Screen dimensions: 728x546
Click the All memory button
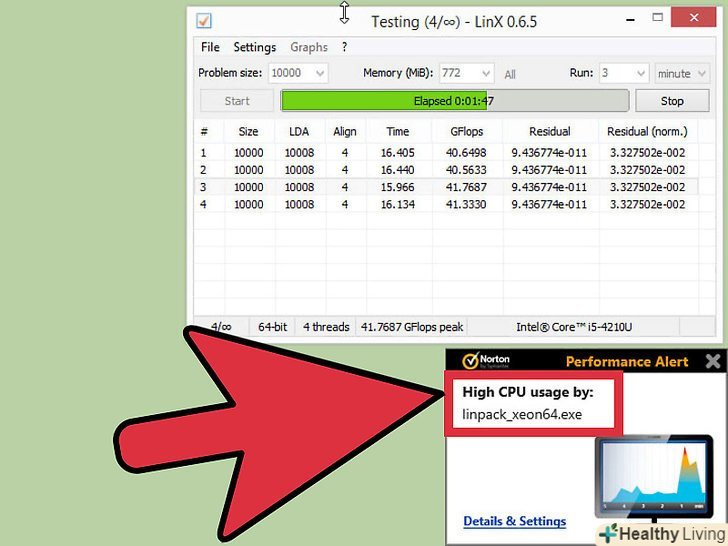(x=510, y=74)
